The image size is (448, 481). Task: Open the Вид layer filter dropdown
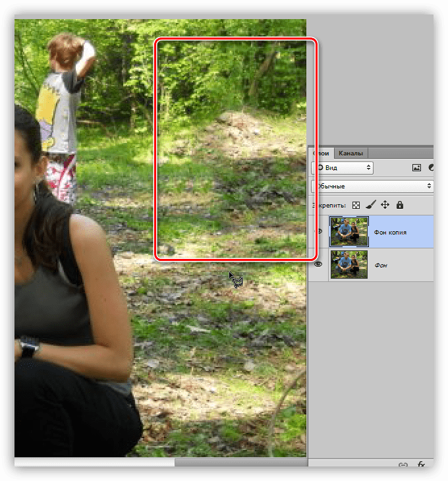tap(342, 168)
